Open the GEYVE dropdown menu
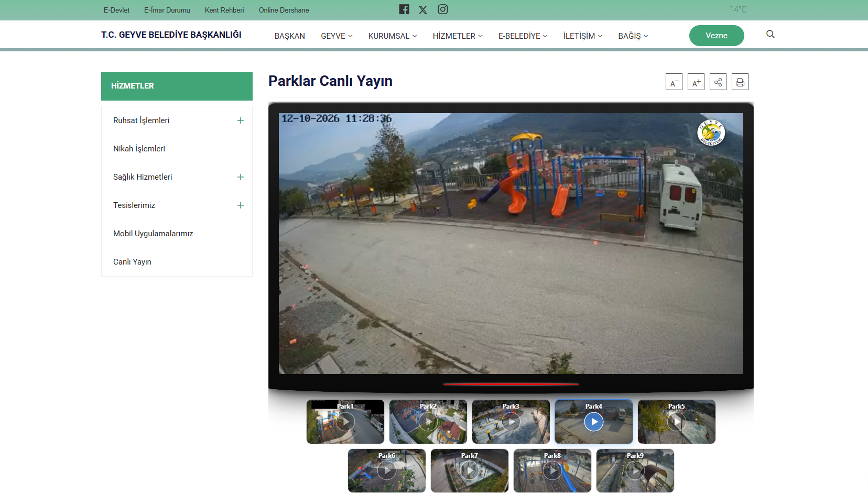Viewport: 868px width, 494px height. 337,36
